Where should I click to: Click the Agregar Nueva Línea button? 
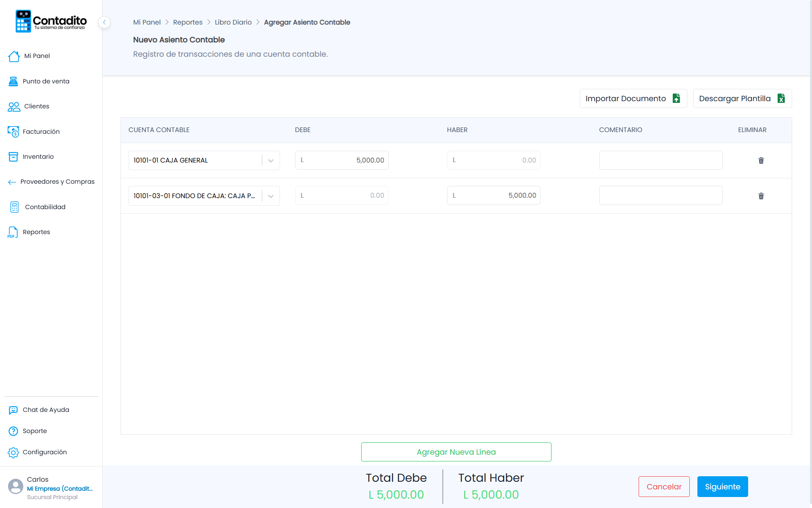456,452
